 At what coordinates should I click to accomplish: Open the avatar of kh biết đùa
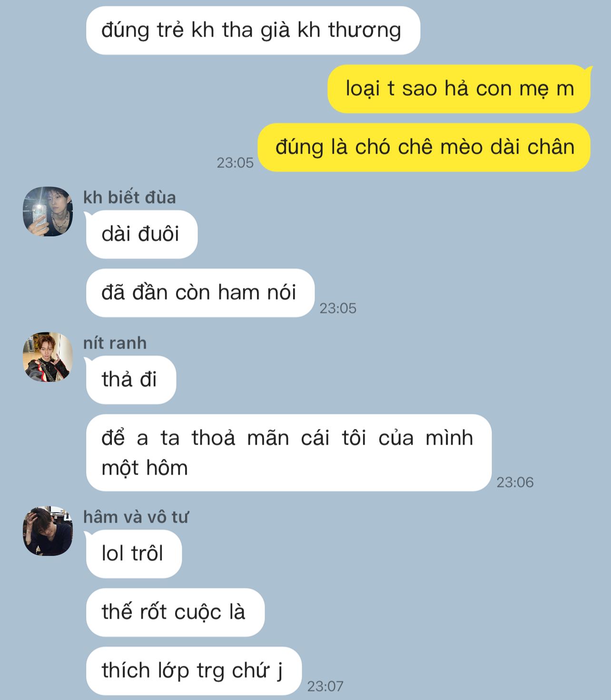pyautogui.click(x=48, y=212)
